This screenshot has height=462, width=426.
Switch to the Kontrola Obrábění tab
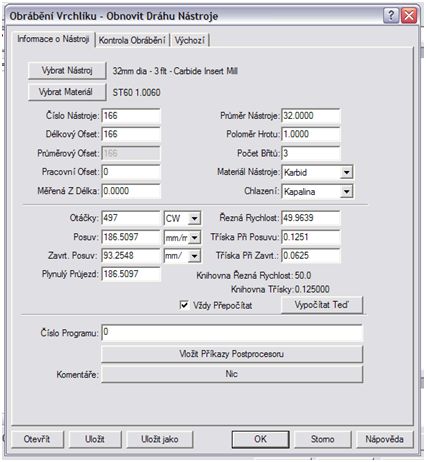coord(132,40)
